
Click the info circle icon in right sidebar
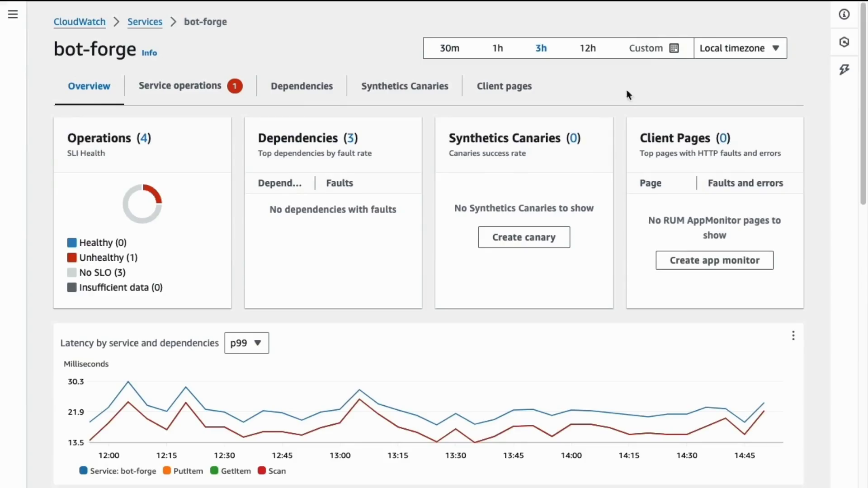click(844, 14)
